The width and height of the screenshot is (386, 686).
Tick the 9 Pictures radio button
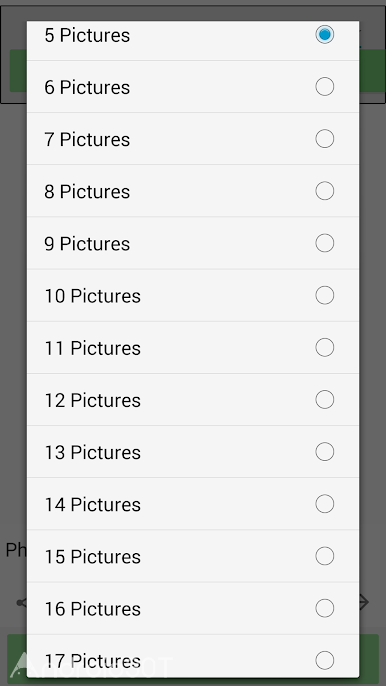[x=324, y=243]
